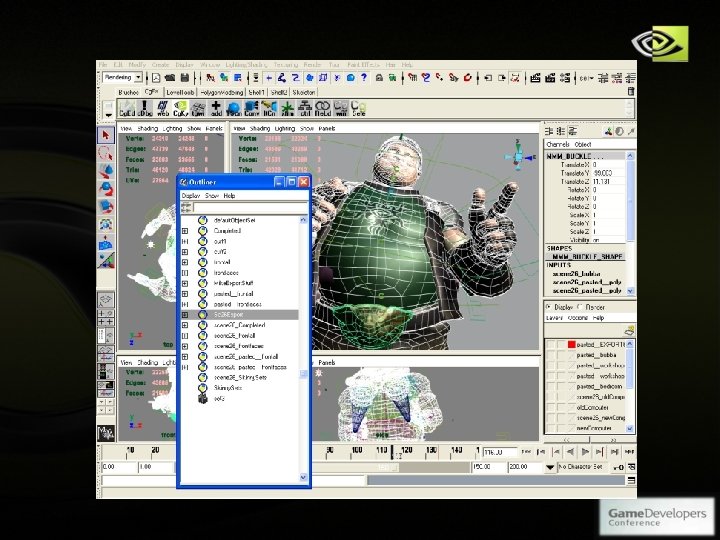Open the Outliner Display menu
Image resolution: width=720 pixels, height=540 pixels.
[x=191, y=196]
